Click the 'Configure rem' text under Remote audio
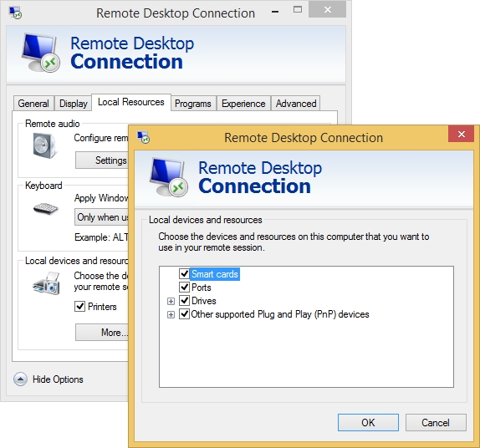 pyautogui.click(x=101, y=138)
